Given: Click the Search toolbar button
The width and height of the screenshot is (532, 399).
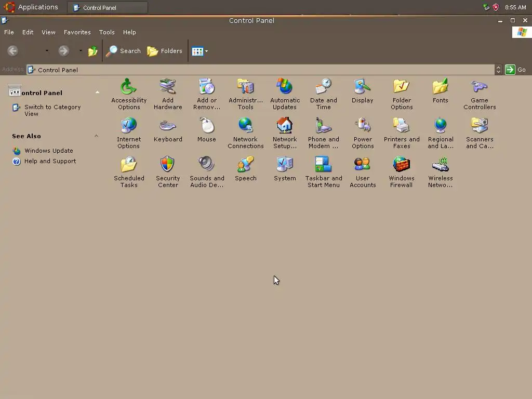Looking at the screenshot, I should click(123, 51).
